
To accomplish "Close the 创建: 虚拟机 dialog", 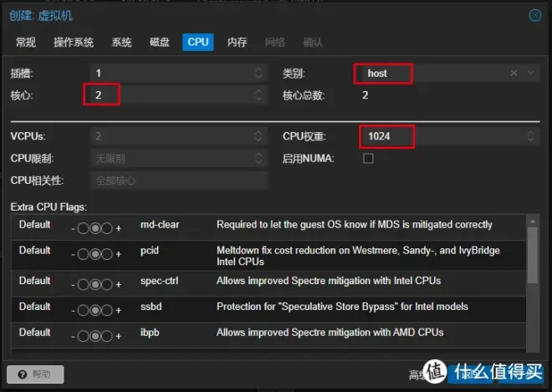I will [x=534, y=15].
